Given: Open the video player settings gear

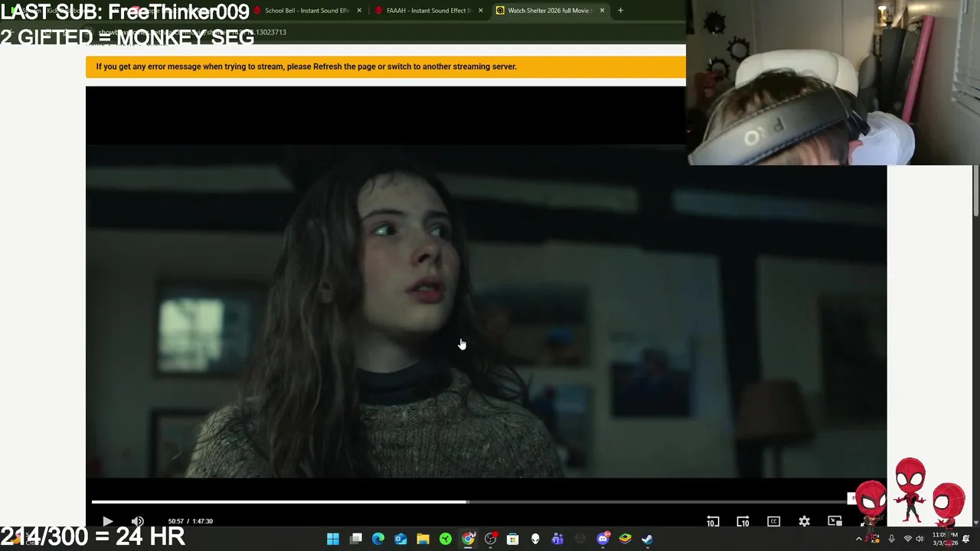Looking at the screenshot, I should 804,521.
